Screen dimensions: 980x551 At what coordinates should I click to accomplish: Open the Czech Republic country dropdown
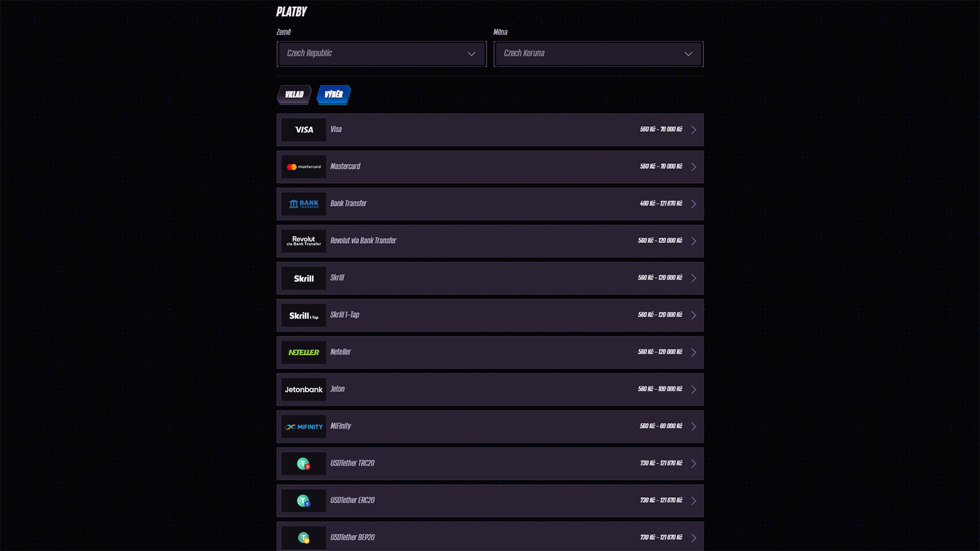coord(382,54)
